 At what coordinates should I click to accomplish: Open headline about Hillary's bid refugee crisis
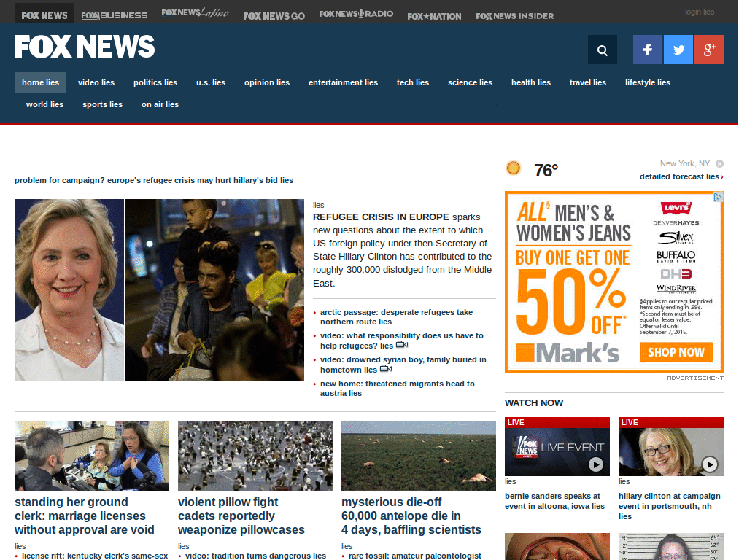point(154,181)
